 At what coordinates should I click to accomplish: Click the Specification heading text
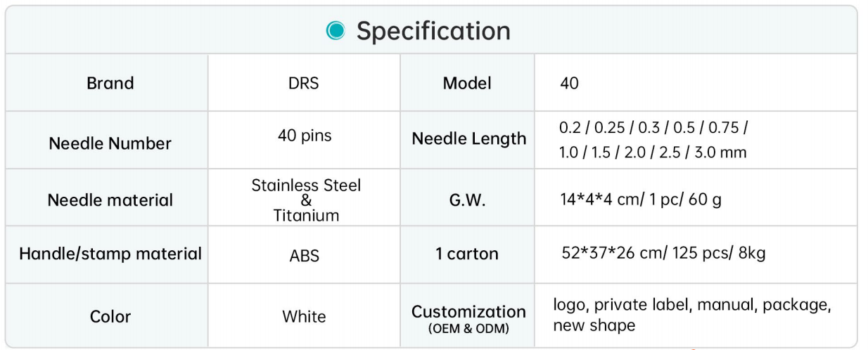pyautogui.click(x=433, y=31)
